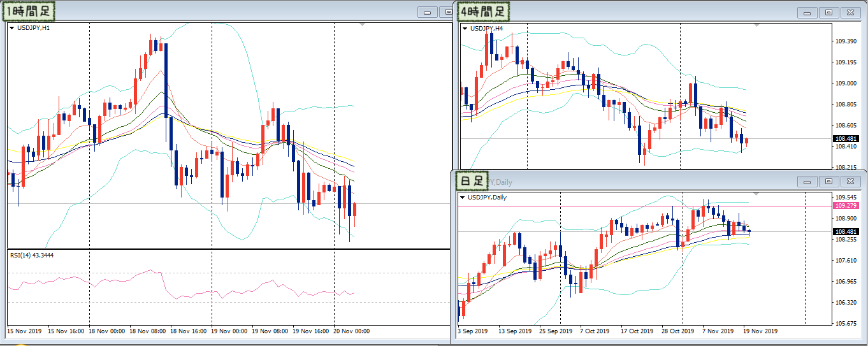Click the chart shift marker in H1 chart

tap(363, 24)
